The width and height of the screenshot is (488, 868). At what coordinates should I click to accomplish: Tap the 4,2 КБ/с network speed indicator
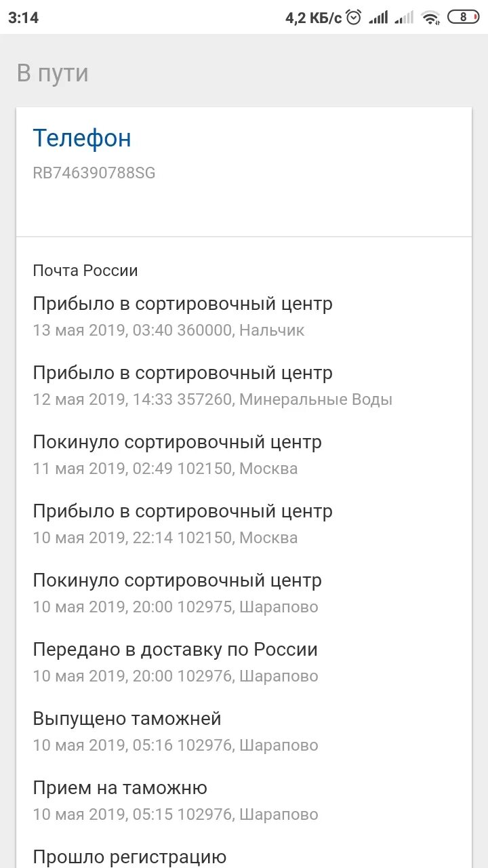coord(313,18)
